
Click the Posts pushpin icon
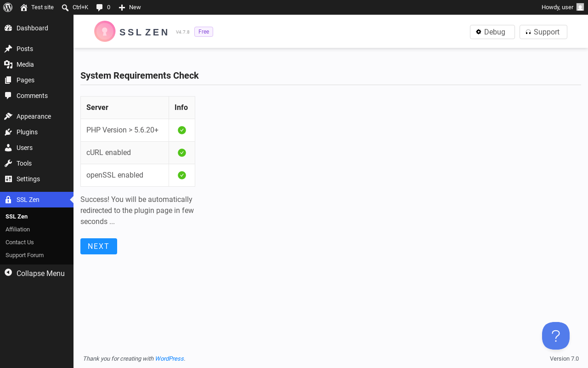coord(8,49)
